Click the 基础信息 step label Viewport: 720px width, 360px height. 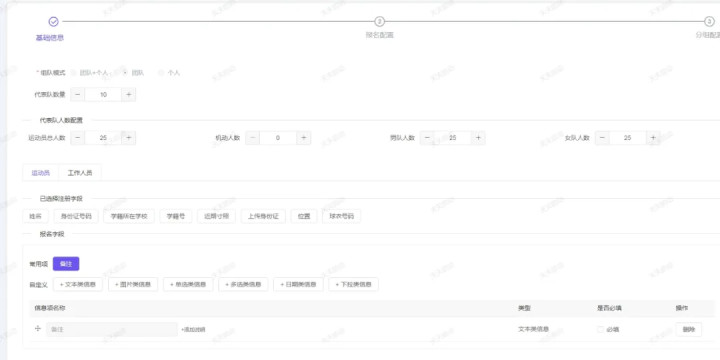click(x=50, y=38)
